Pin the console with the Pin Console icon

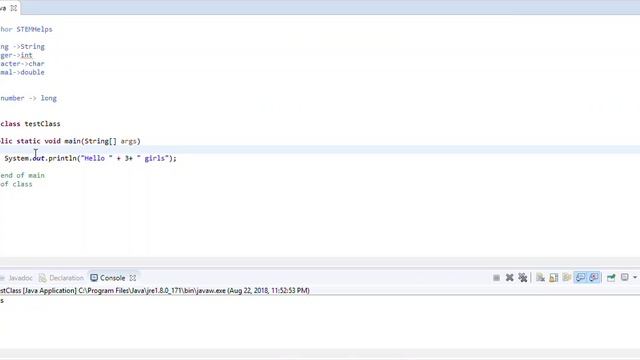point(611,278)
